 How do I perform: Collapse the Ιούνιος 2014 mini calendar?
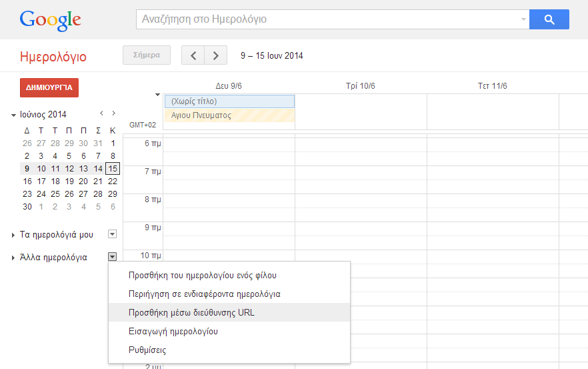[x=14, y=115]
